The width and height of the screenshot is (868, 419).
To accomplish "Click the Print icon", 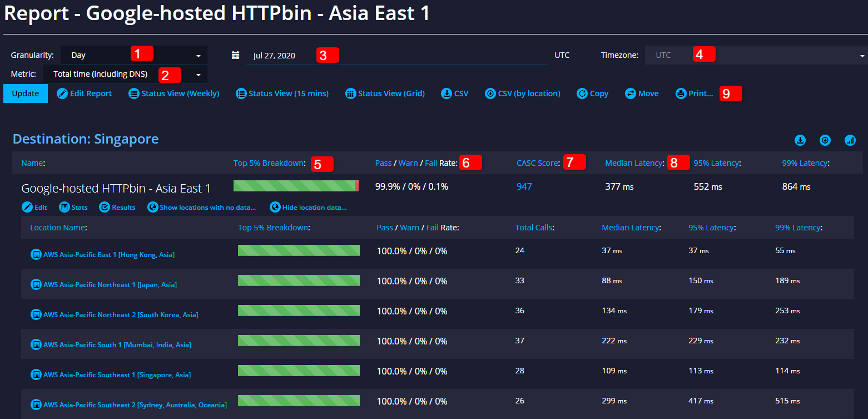I will [x=681, y=93].
